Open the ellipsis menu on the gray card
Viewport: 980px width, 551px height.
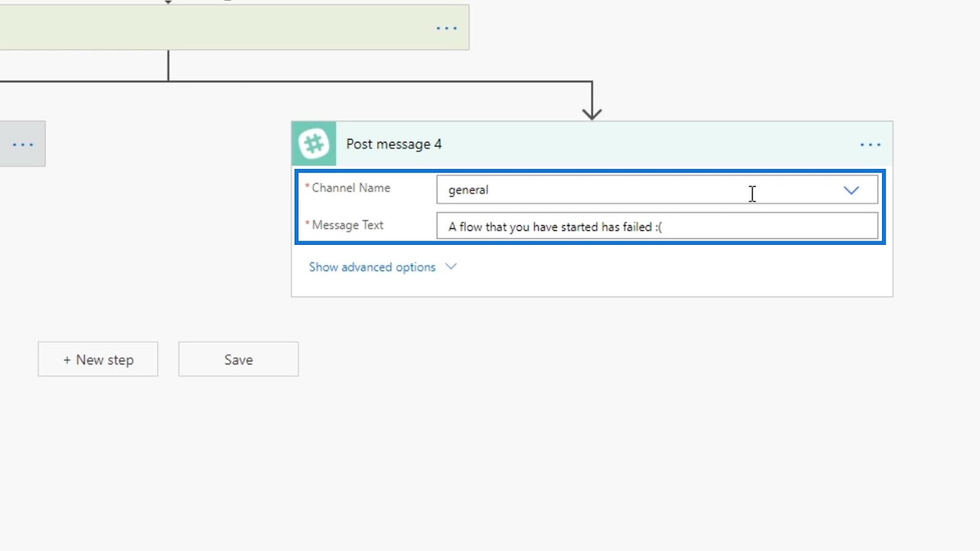(23, 145)
